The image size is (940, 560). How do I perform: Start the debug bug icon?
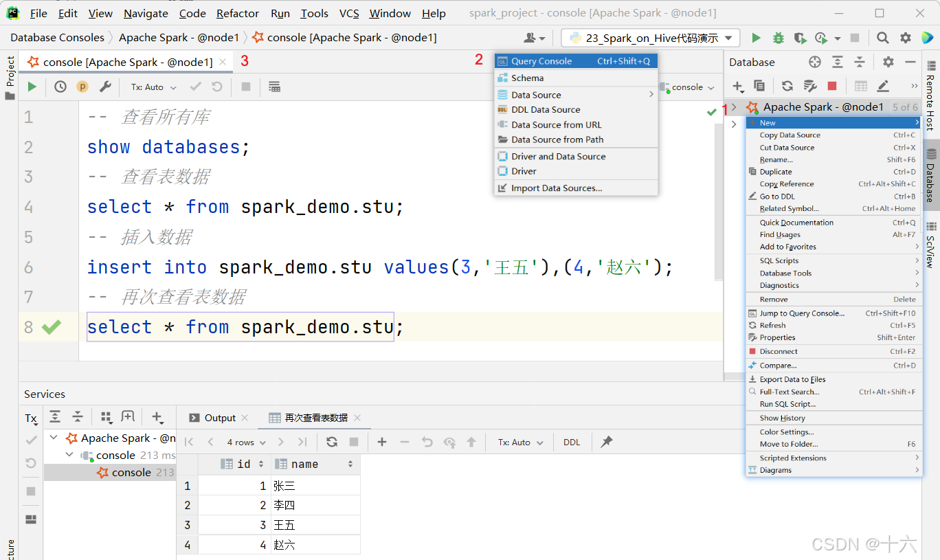click(x=778, y=38)
